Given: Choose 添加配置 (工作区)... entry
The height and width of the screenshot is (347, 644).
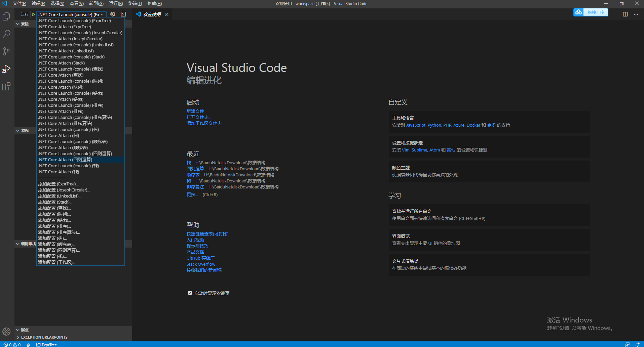Looking at the screenshot, I should (80, 263).
